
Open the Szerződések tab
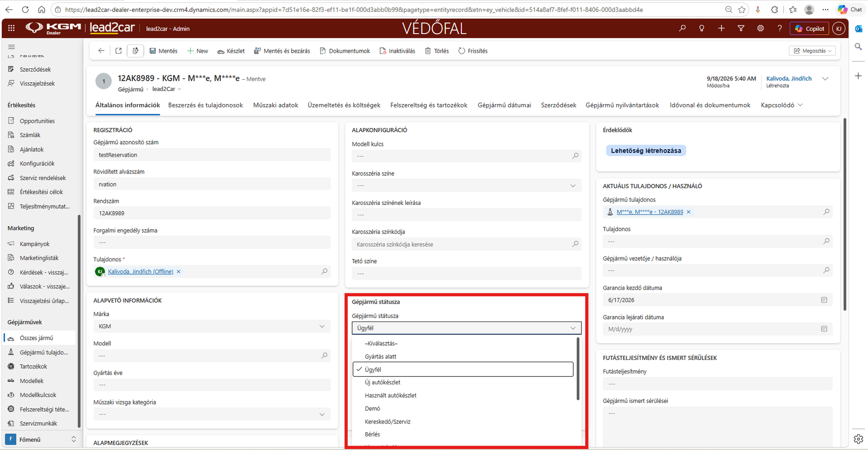558,105
